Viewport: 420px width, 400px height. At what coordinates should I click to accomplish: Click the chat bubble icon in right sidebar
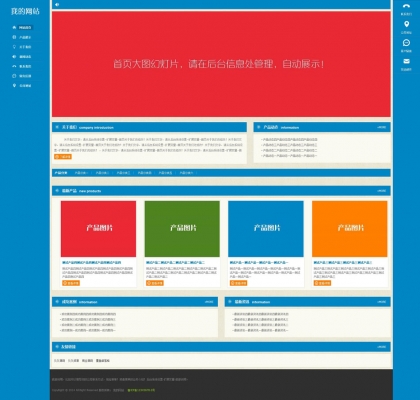406,43
